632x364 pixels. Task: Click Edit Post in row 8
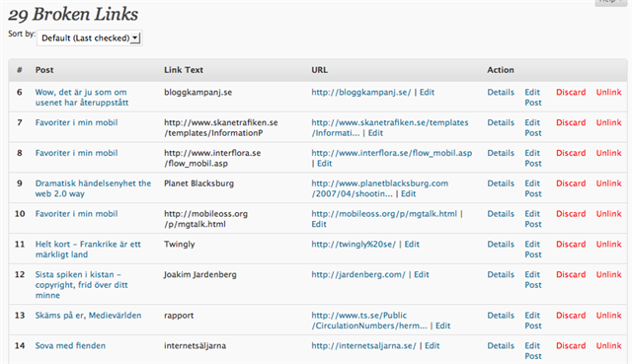click(x=533, y=158)
